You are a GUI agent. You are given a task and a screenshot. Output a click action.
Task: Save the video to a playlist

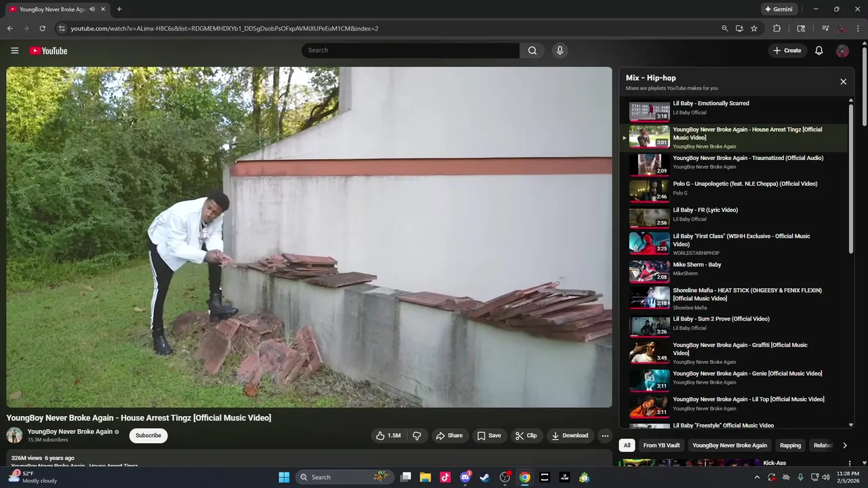pyautogui.click(x=489, y=436)
